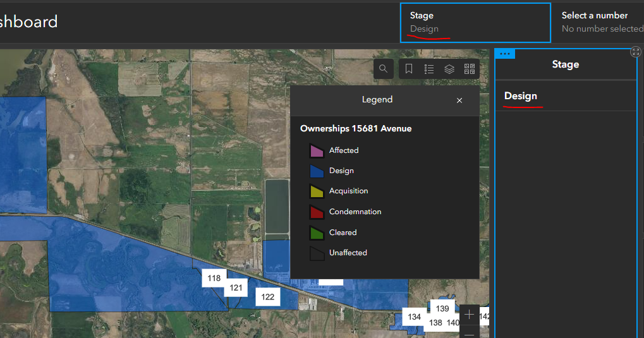Screen dimensions: 644x338
Task: Open the map layers tool
Action: 449,69
